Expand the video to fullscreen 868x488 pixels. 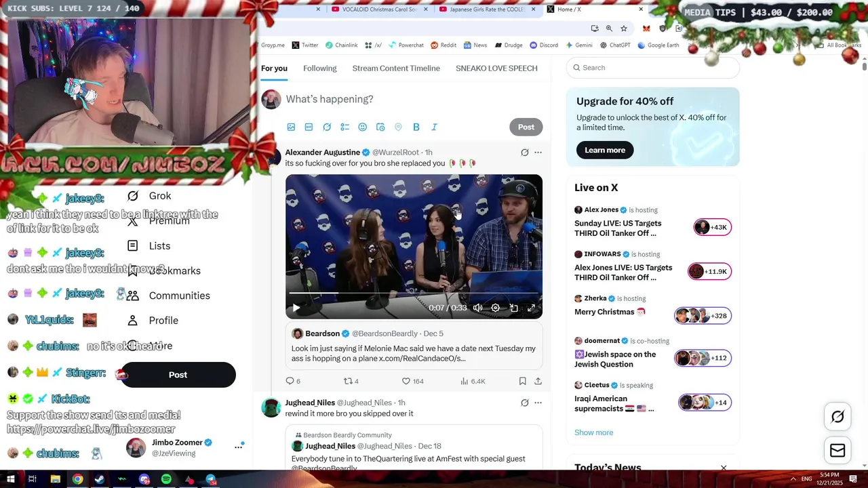point(531,308)
